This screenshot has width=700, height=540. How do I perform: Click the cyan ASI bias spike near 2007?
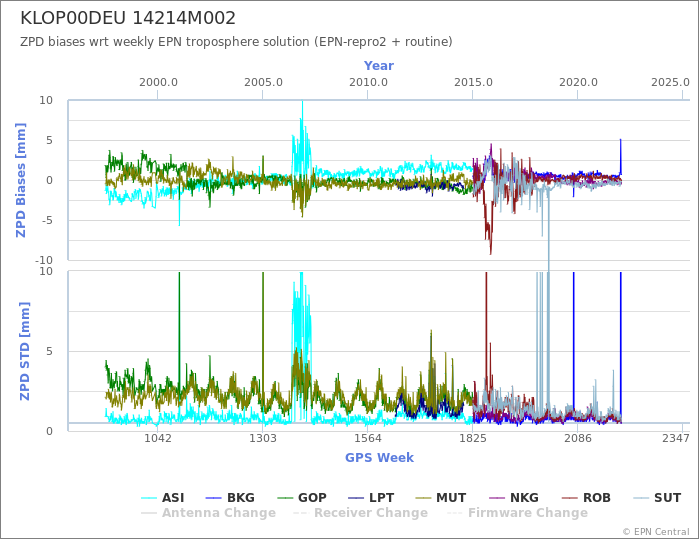pyautogui.click(x=302, y=134)
